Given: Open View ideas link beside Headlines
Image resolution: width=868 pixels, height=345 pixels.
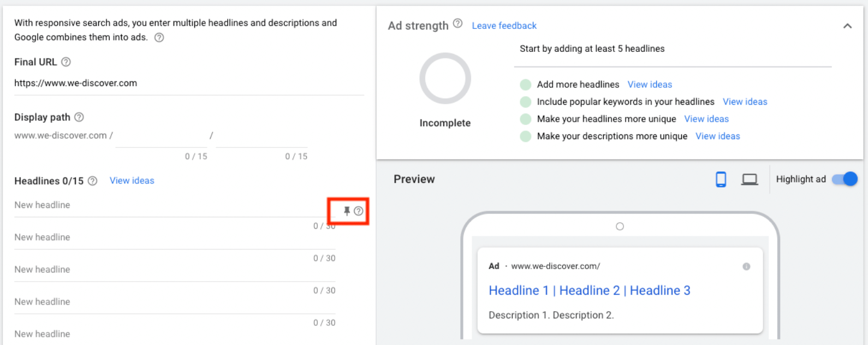Looking at the screenshot, I should tap(132, 181).
